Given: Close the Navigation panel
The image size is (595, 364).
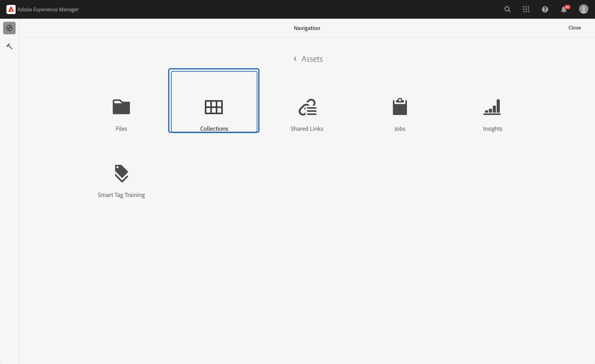Looking at the screenshot, I should 575,28.
